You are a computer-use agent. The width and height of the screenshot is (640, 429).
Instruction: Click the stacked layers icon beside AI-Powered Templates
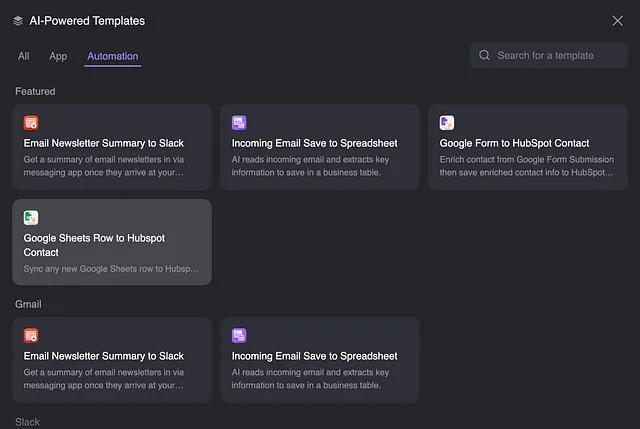(18, 21)
